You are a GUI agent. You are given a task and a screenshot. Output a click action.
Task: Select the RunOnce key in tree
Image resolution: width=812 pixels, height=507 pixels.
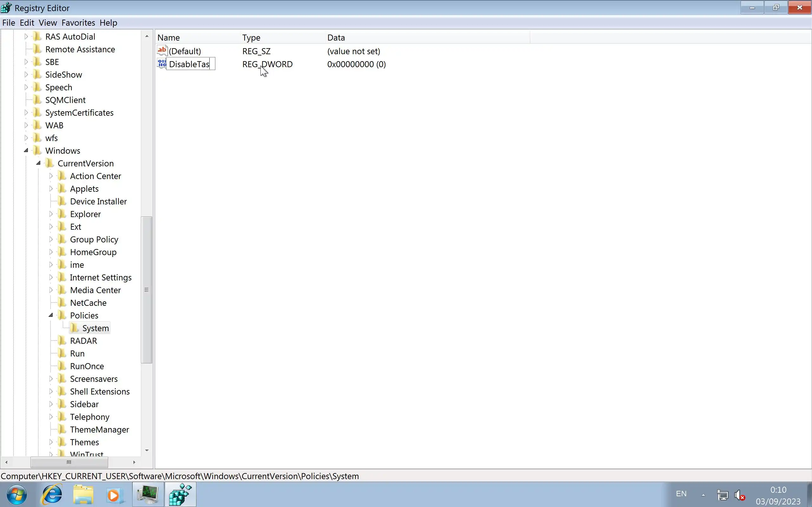[x=87, y=366]
